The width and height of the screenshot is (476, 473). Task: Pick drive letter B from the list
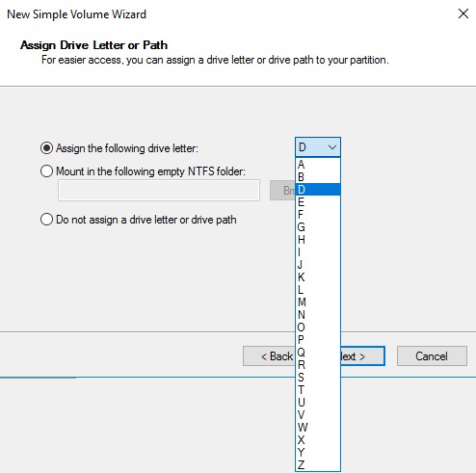point(318,177)
